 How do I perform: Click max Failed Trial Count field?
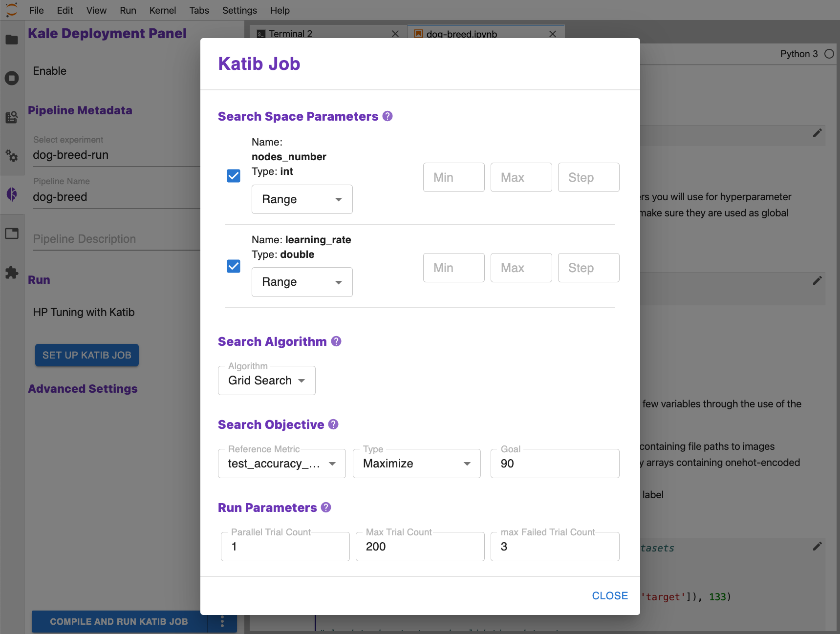coord(555,547)
